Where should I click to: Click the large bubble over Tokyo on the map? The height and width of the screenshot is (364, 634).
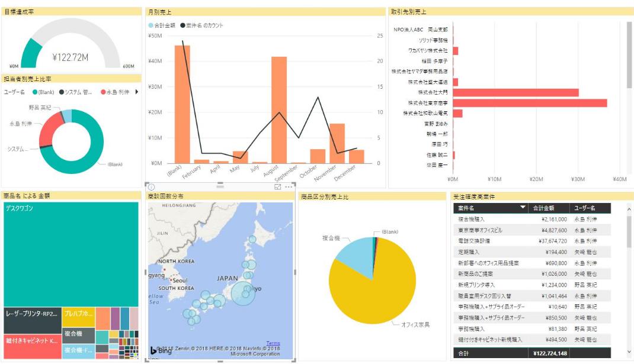243,294
